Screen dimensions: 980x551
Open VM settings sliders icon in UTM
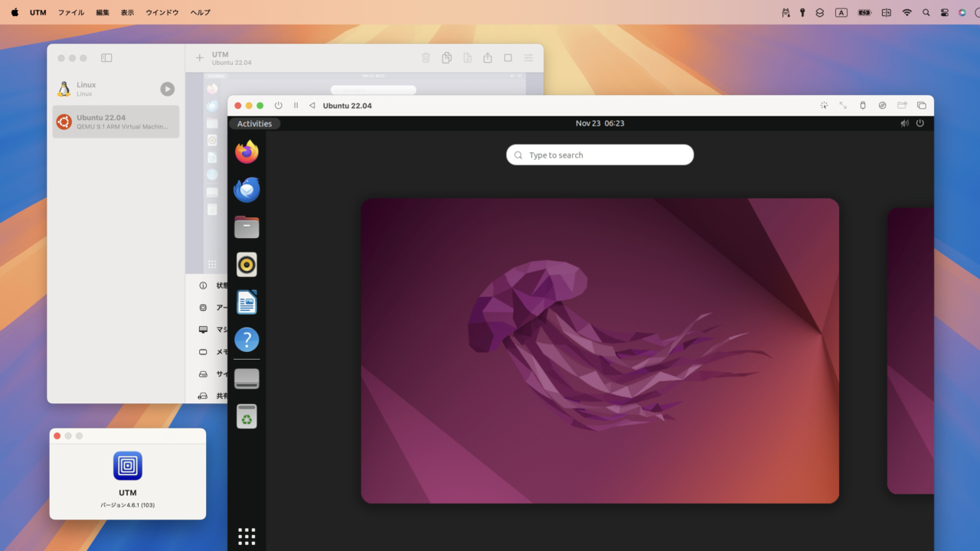528,57
